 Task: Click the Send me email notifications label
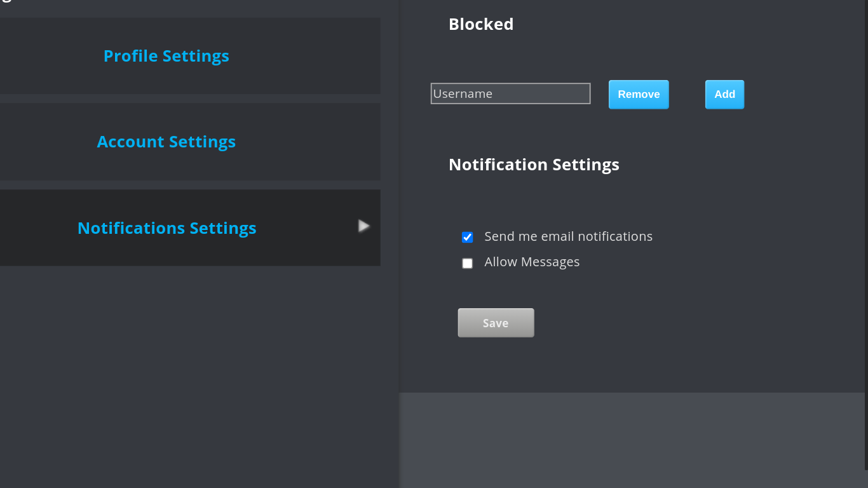tap(568, 236)
